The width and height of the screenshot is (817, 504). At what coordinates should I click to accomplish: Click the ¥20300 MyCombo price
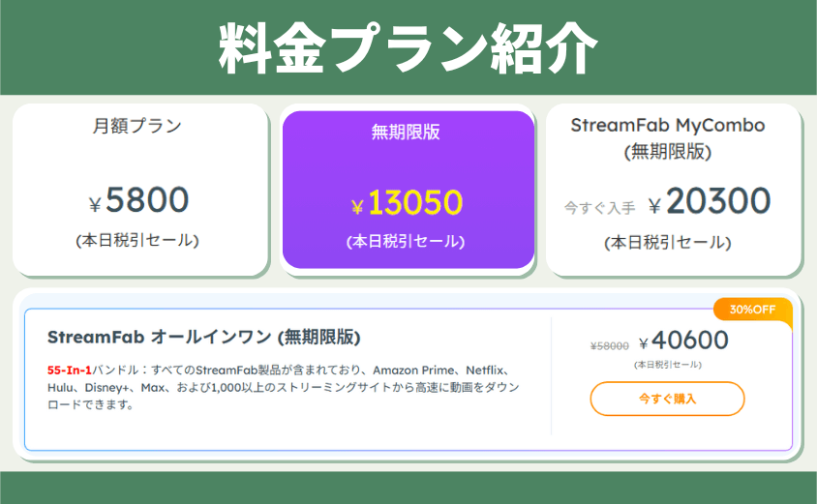tap(710, 203)
